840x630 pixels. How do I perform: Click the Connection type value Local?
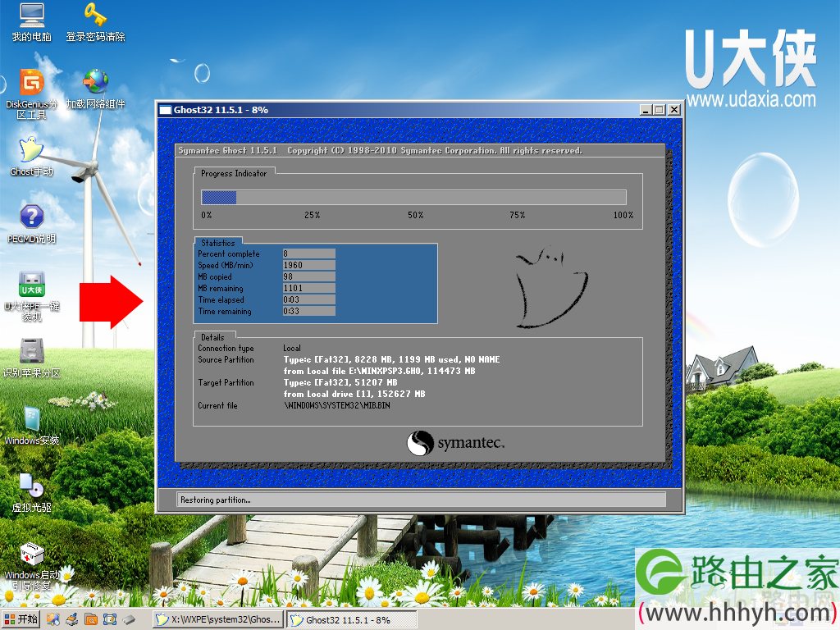coord(292,348)
